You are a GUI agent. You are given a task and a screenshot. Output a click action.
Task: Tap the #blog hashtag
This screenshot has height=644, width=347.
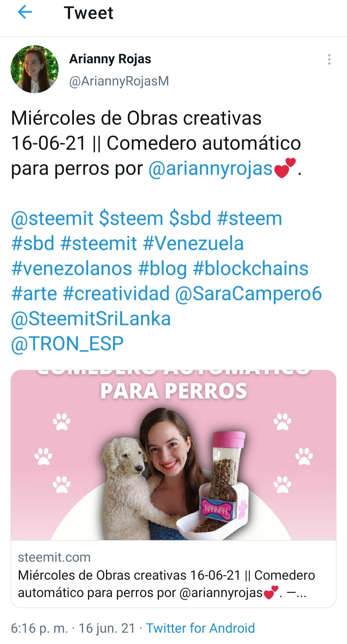click(163, 269)
